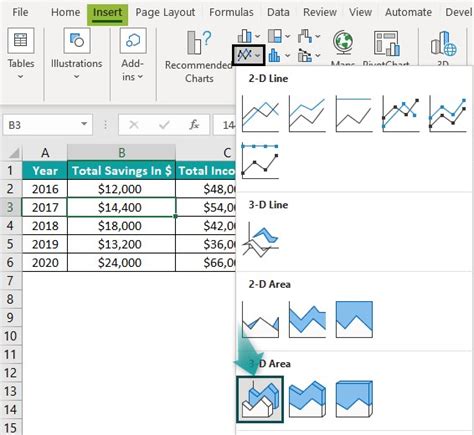Click the Year header cell
The width and height of the screenshot is (474, 435).
click(45, 171)
